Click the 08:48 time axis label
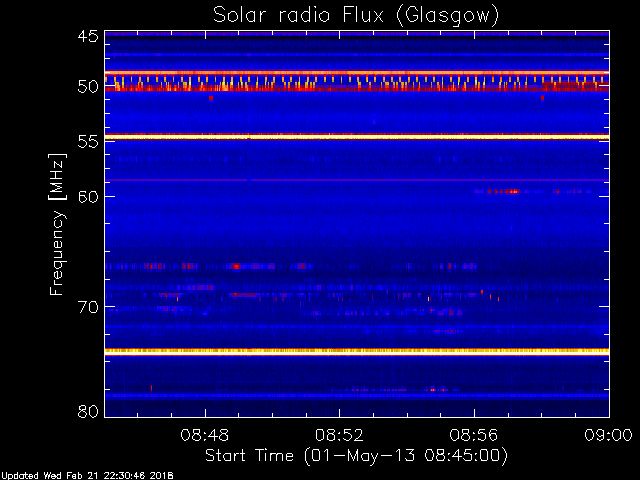Viewport: 640px width, 480px height. coord(205,436)
